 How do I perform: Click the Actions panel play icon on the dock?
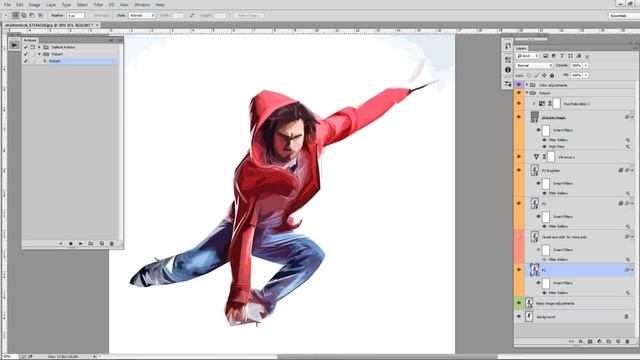(14, 45)
